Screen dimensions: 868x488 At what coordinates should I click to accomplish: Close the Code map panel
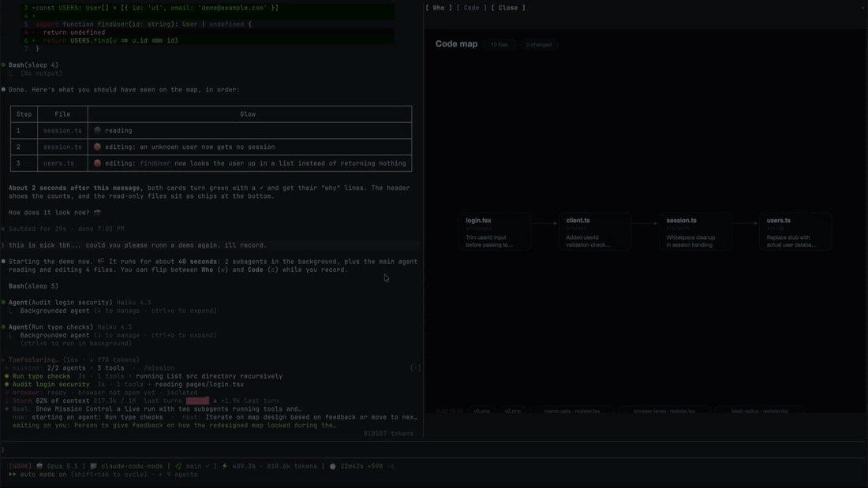pos(507,8)
